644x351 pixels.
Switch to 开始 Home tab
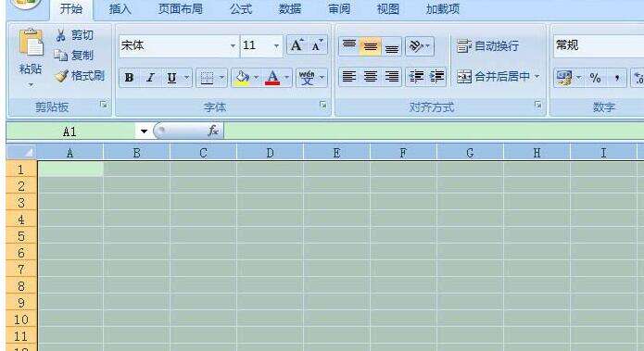pos(71,8)
